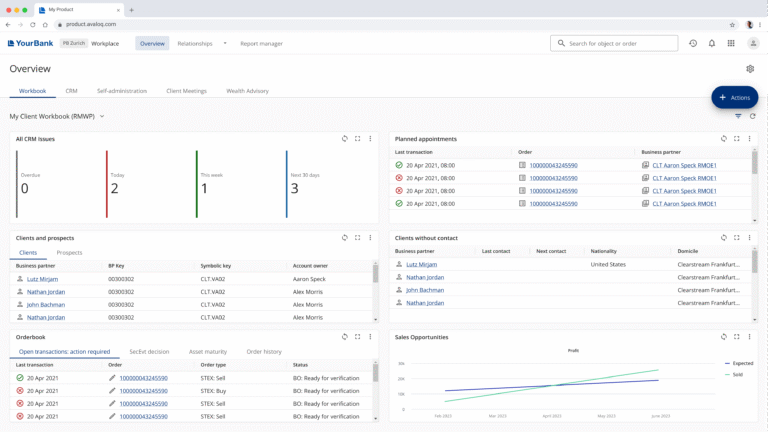The image size is (768, 432).
Task: Switch to the Wealth Advisory tab
Action: [247, 91]
